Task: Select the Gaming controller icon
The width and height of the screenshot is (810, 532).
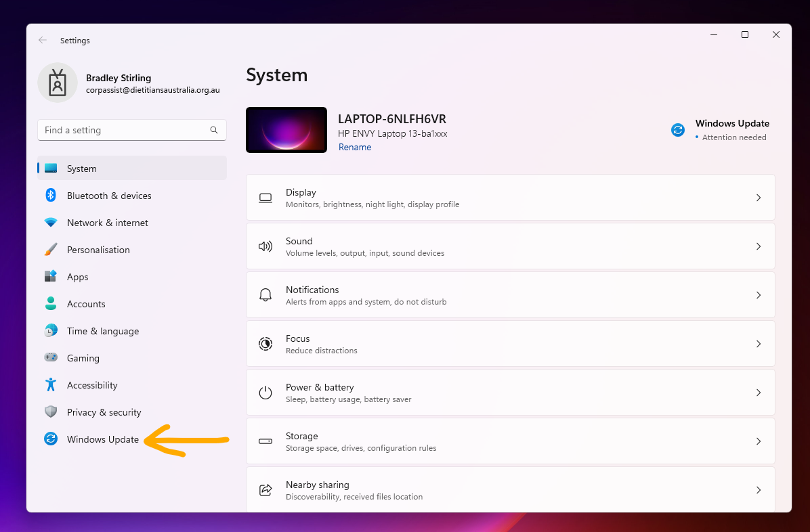Action: pyautogui.click(x=51, y=358)
